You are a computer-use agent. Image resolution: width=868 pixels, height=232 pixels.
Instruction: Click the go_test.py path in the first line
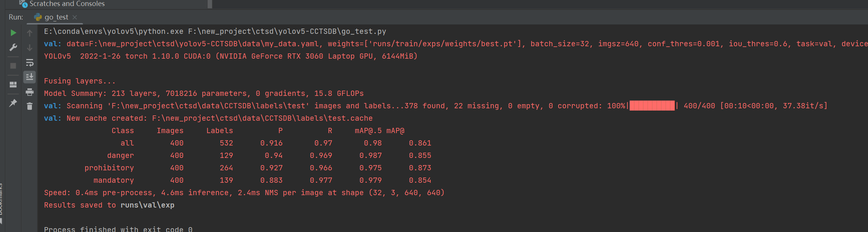[x=287, y=31]
